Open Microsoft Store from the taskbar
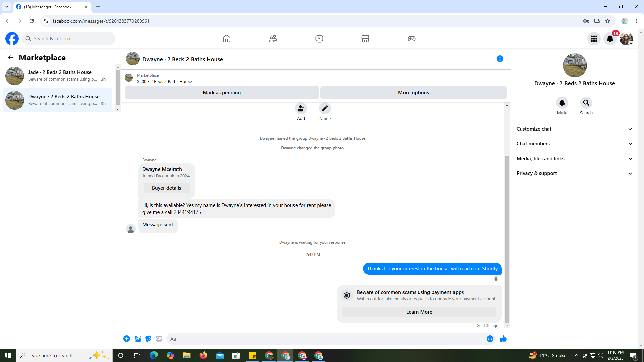644x362 pixels. point(236,355)
